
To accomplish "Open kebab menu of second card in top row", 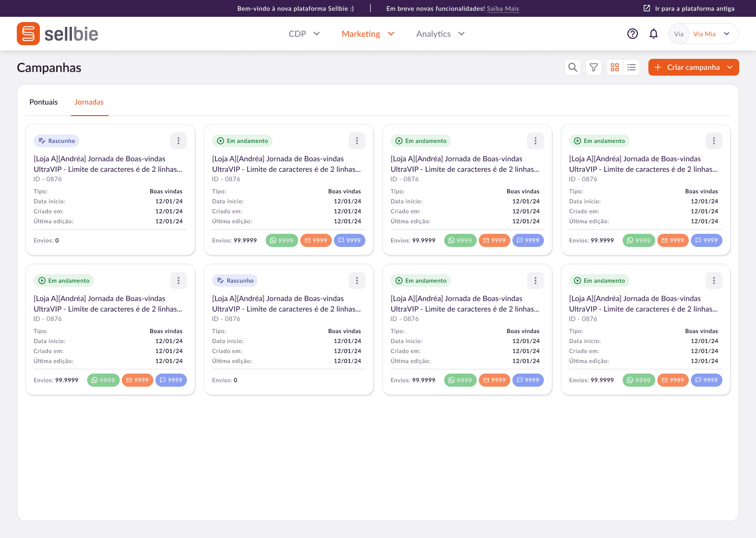I will [357, 141].
